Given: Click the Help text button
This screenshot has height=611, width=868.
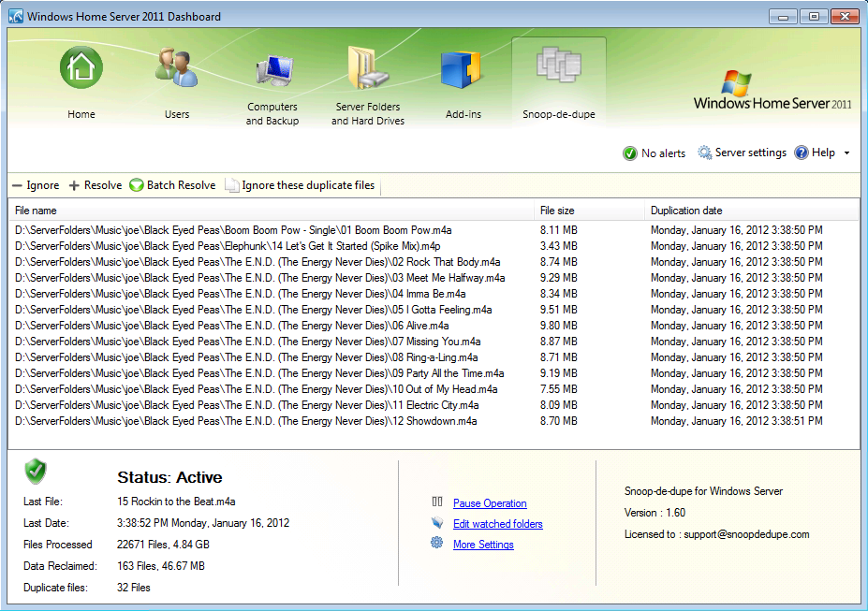Looking at the screenshot, I should [x=823, y=153].
